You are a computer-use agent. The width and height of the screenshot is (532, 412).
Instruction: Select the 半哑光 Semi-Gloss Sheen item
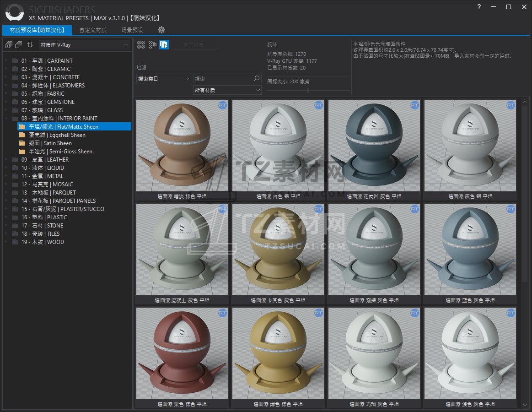point(60,152)
